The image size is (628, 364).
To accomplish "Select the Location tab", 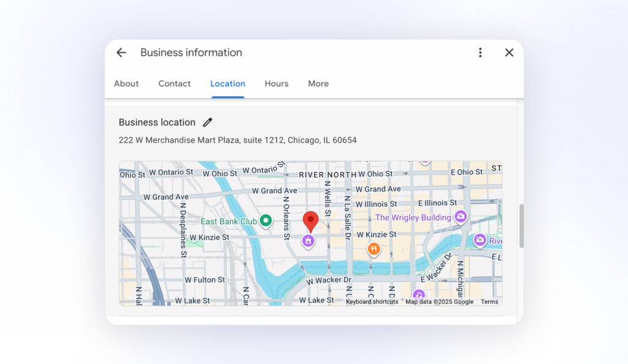I will tap(228, 84).
